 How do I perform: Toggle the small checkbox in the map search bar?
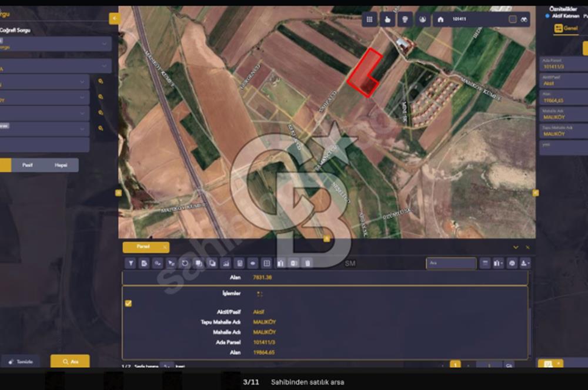[x=512, y=19]
